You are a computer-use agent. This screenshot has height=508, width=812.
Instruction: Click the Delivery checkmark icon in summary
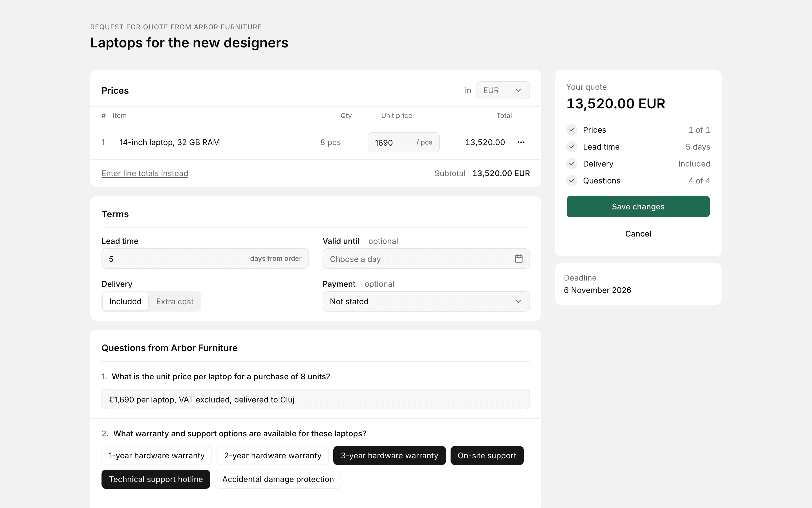click(572, 164)
